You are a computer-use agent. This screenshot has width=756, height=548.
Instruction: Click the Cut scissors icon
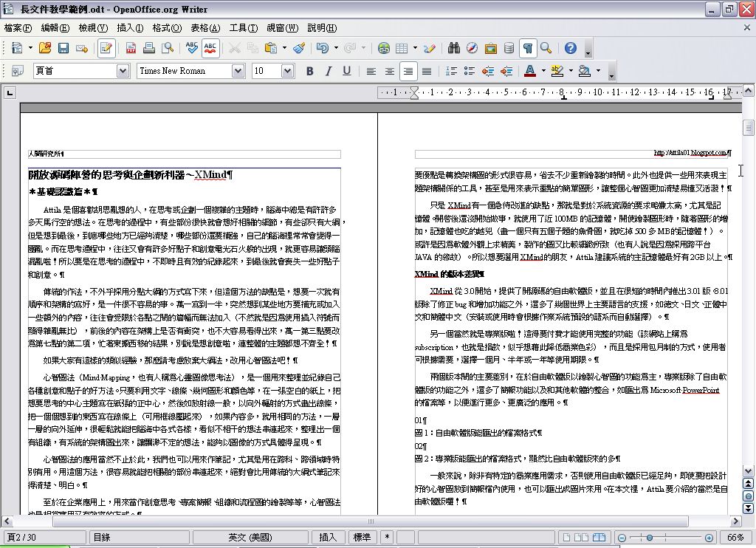tap(234, 48)
